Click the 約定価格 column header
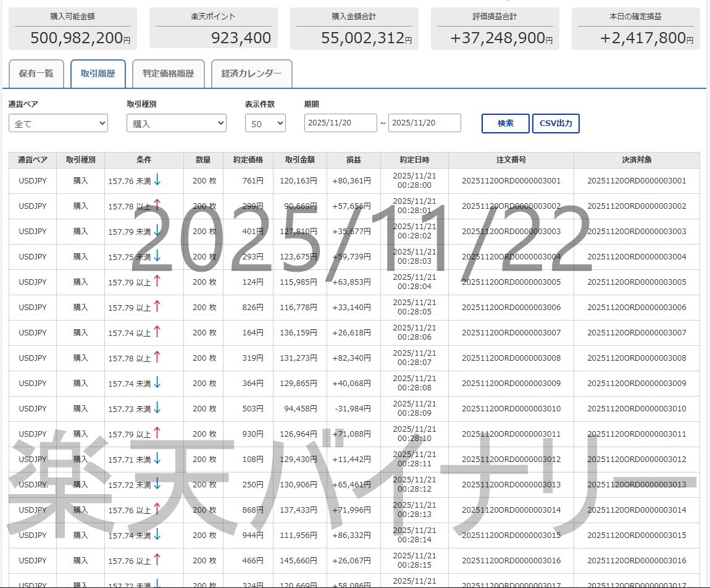Viewport: 710px width, 588px height. click(x=248, y=160)
